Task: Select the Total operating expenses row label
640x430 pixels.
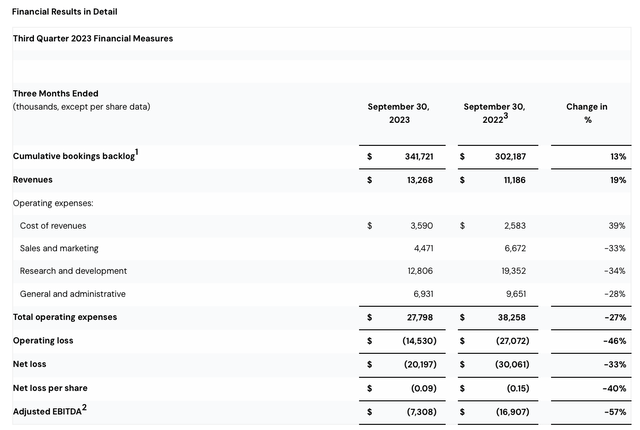Action: tap(65, 317)
